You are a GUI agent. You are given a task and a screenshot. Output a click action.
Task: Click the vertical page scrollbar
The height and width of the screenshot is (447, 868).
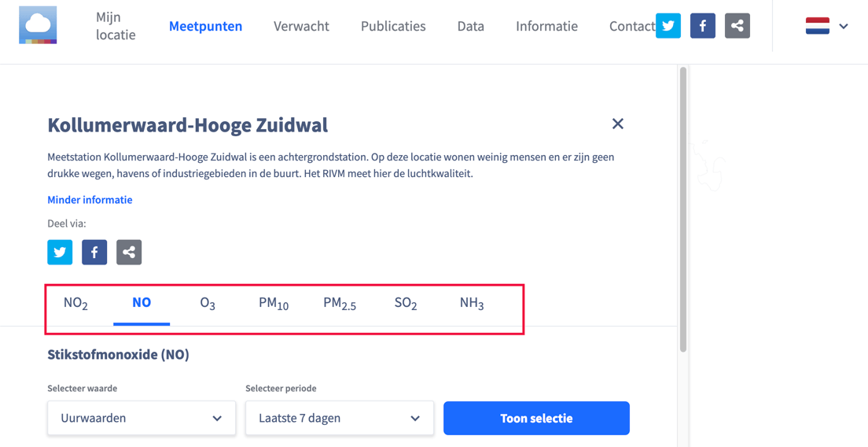pos(683,209)
